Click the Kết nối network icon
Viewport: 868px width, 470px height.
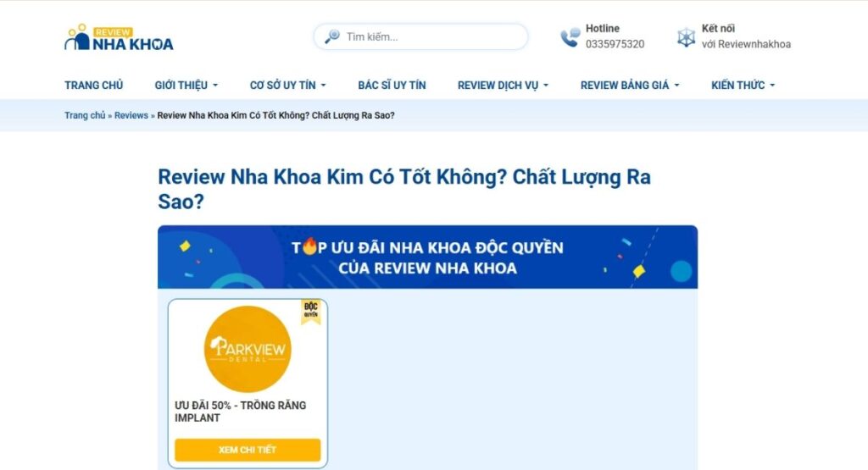pos(686,37)
